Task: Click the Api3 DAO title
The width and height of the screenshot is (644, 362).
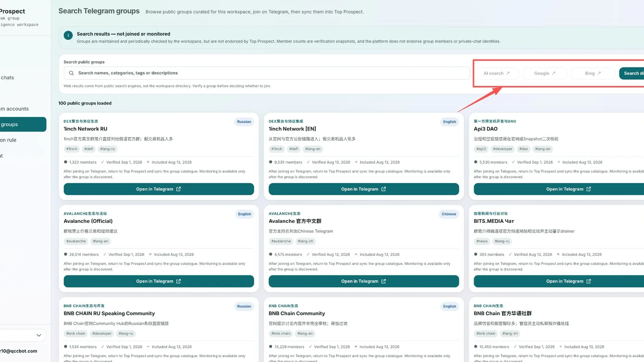Action: click(485, 129)
